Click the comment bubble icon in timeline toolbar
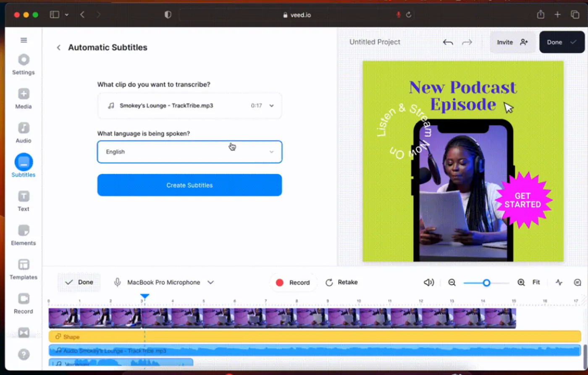The height and width of the screenshot is (375, 588). coord(577,283)
